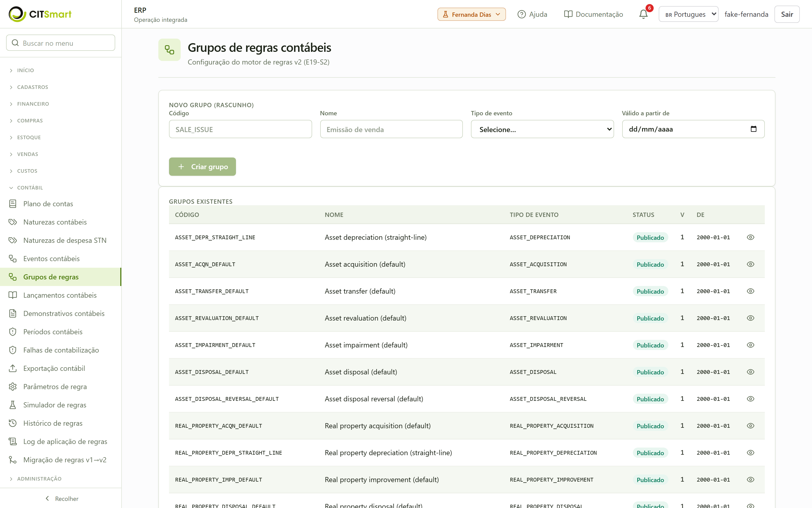Open Lançamentos contábeis page
The width and height of the screenshot is (812, 508).
pos(61,295)
